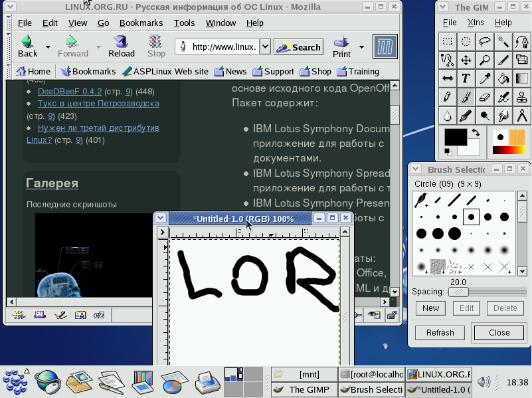Open the URL bar history dropdown
Screen dimensions: 532x398
tap(265, 47)
